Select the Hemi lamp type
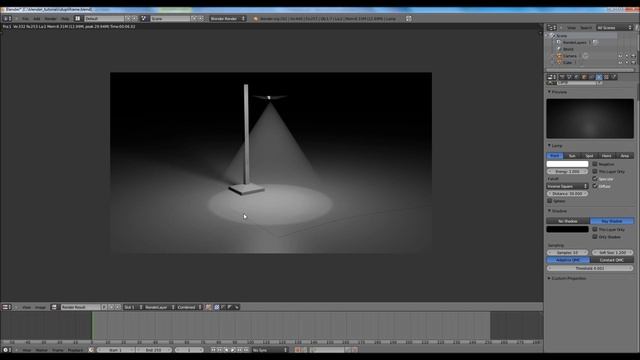The image size is (640, 360). pyautogui.click(x=607, y=156)
